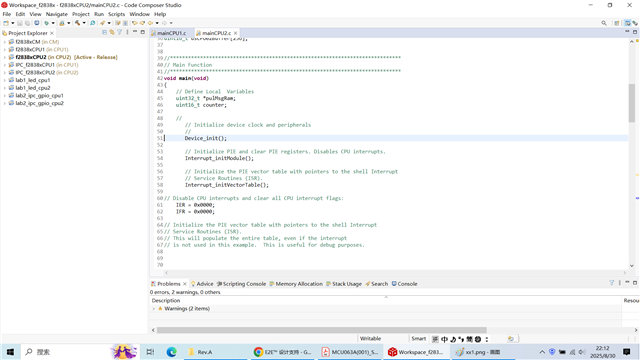Close the Problems tab

pos(185,284)
